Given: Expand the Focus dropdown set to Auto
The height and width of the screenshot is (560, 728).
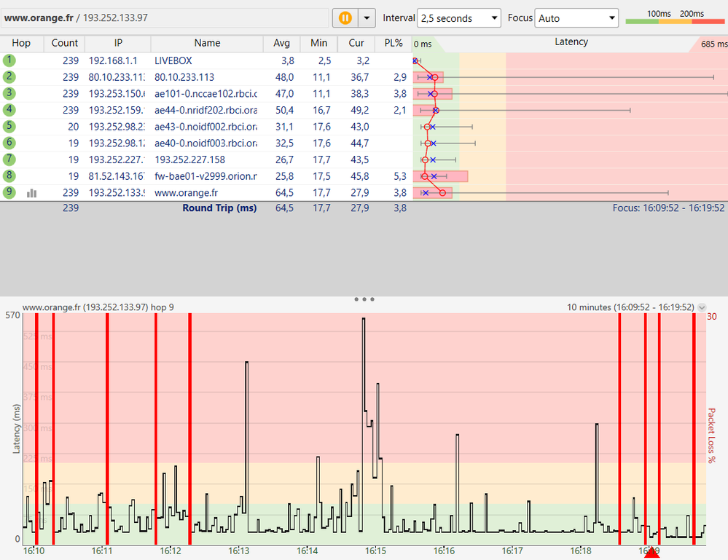Looking at the screenshot, I should point(576,18).
